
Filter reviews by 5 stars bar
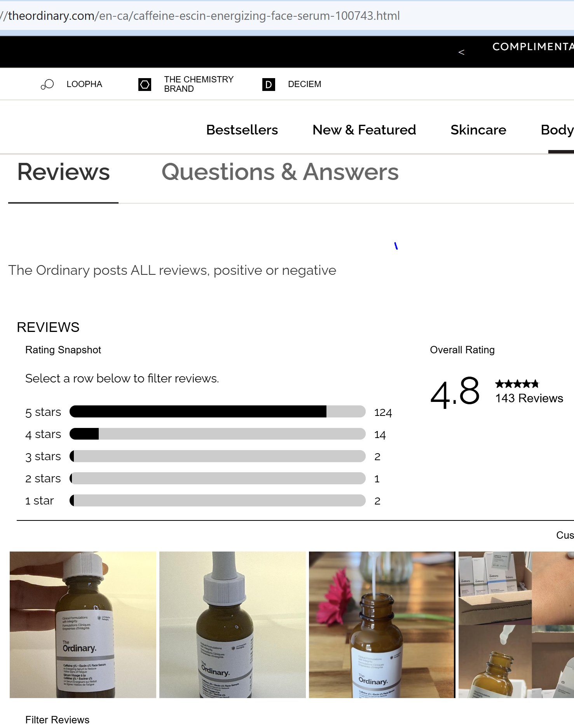(218, 412)
